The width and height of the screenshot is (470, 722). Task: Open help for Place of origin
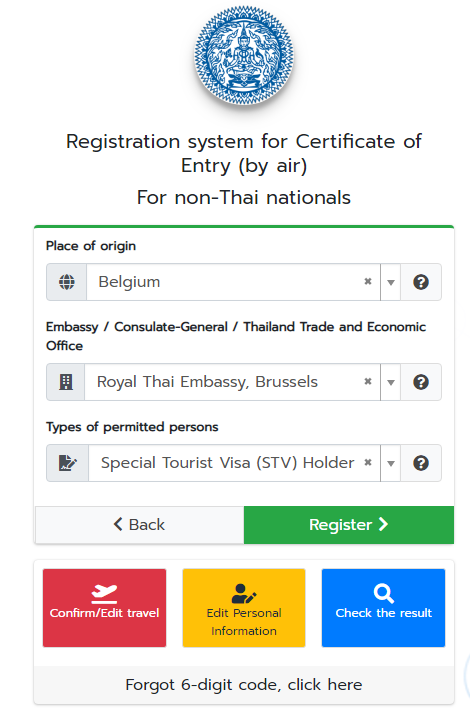[421, 282]
